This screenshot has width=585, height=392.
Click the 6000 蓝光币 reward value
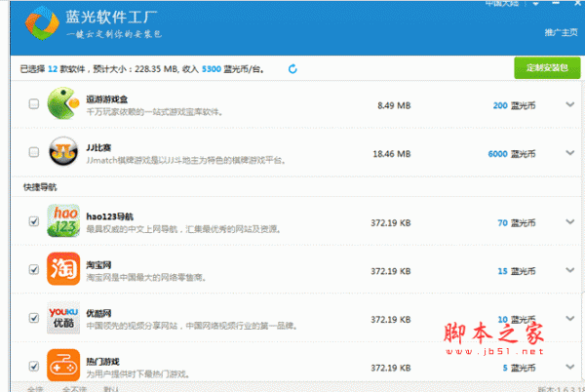point(512,154)
